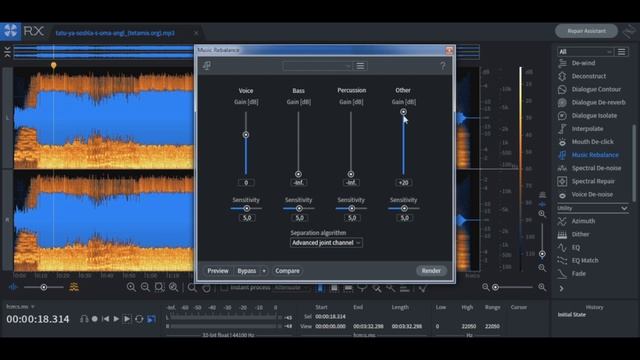Select Initial State in History
The height and width of the screenshot is (360, 640).
[572, 315]
